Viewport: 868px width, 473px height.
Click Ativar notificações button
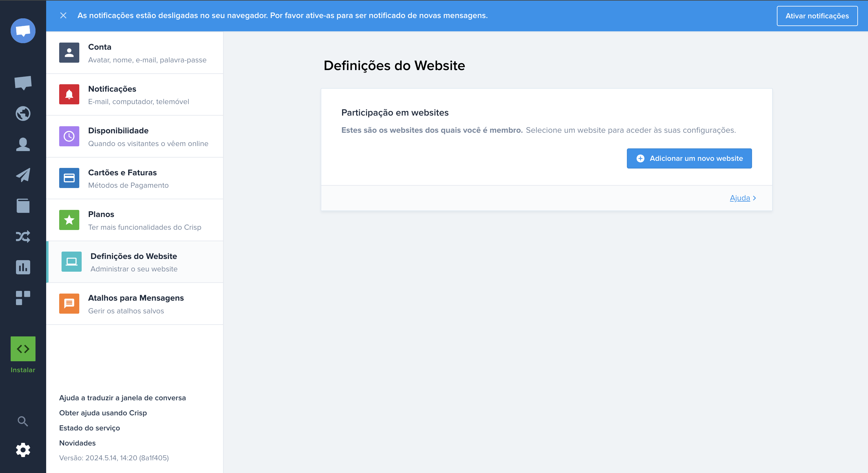817,16
